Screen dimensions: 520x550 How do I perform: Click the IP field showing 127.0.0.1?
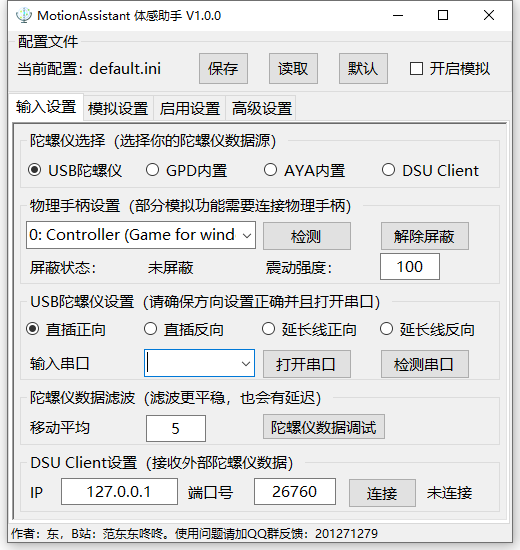coord(119,491)
